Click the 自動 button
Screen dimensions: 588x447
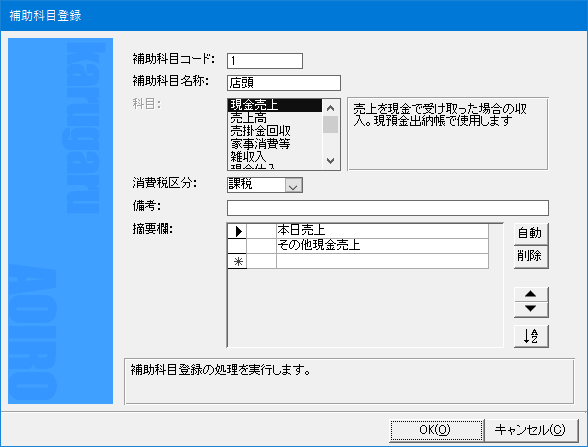[x=531, y=234]
